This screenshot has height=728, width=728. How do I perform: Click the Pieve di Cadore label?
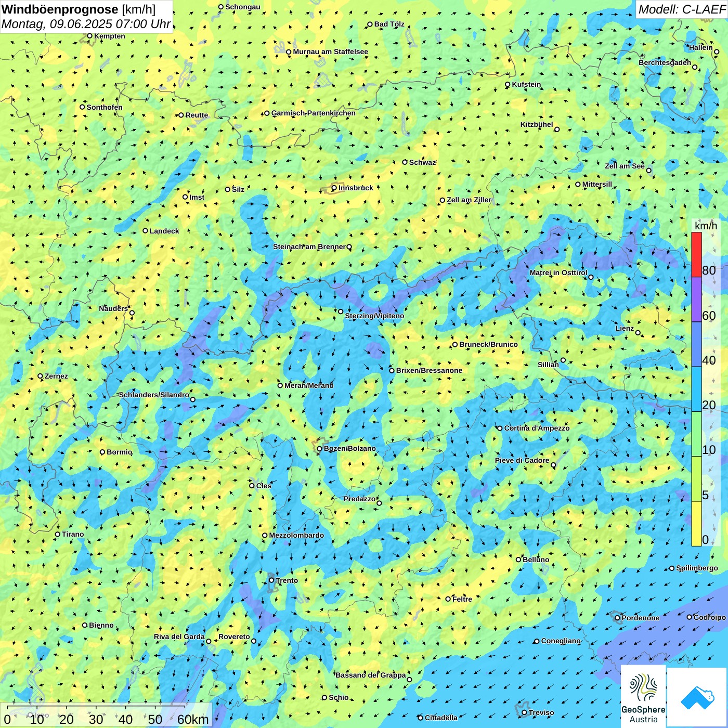click(x=522, y=461)
